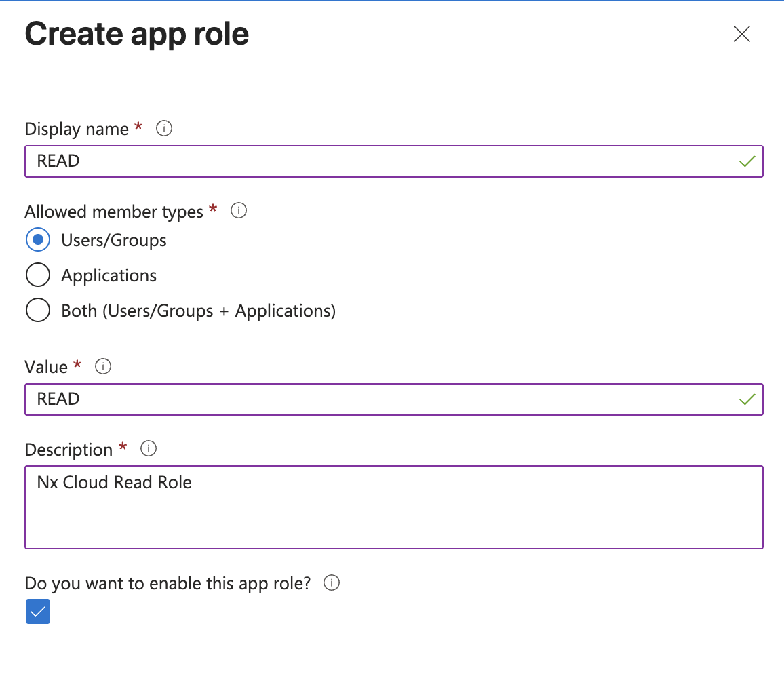Viewport: 784px width, 689px height.
Task: Select Both (Users/Groups + Applications) option
Action: pyautogui.click(x=38, y=310)
